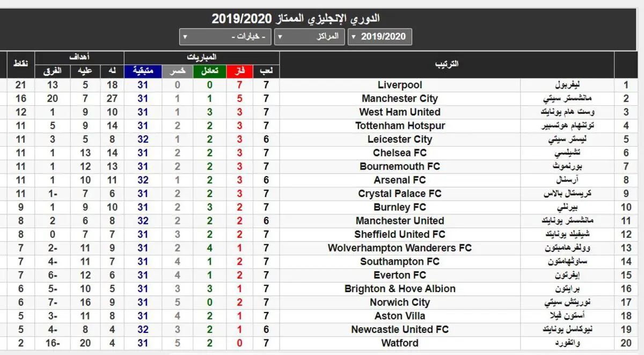
Task: Sort by the لعب played column header
Action: pyautogui.click(x=267, y=71)
